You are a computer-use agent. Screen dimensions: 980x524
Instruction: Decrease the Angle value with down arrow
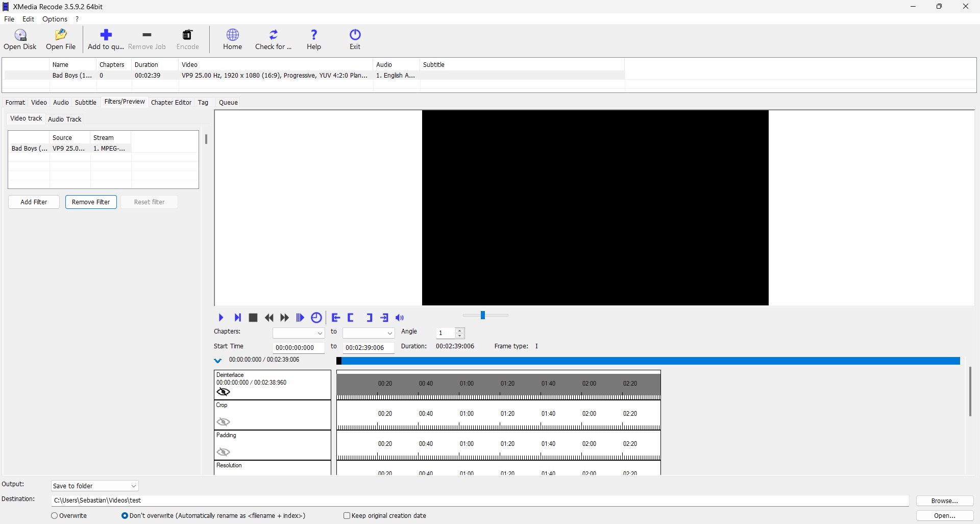[x=460, y=336]
